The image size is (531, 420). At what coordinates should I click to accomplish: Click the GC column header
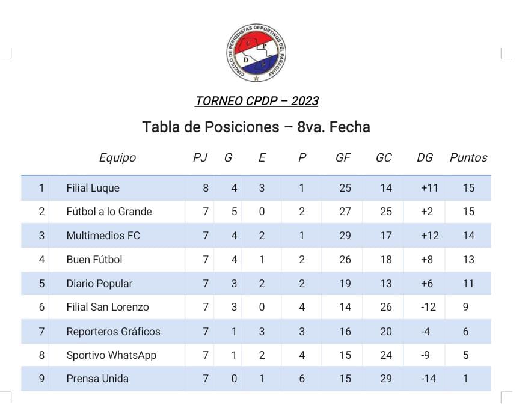384,157
